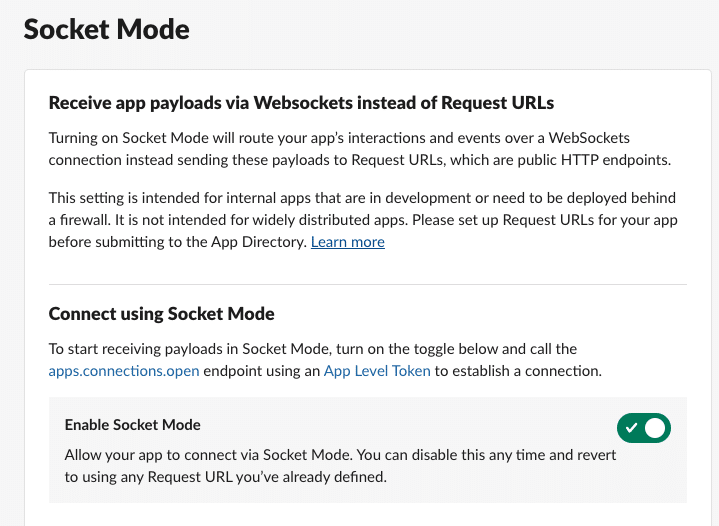Click the white checkmark inside the green toggle

631,428
